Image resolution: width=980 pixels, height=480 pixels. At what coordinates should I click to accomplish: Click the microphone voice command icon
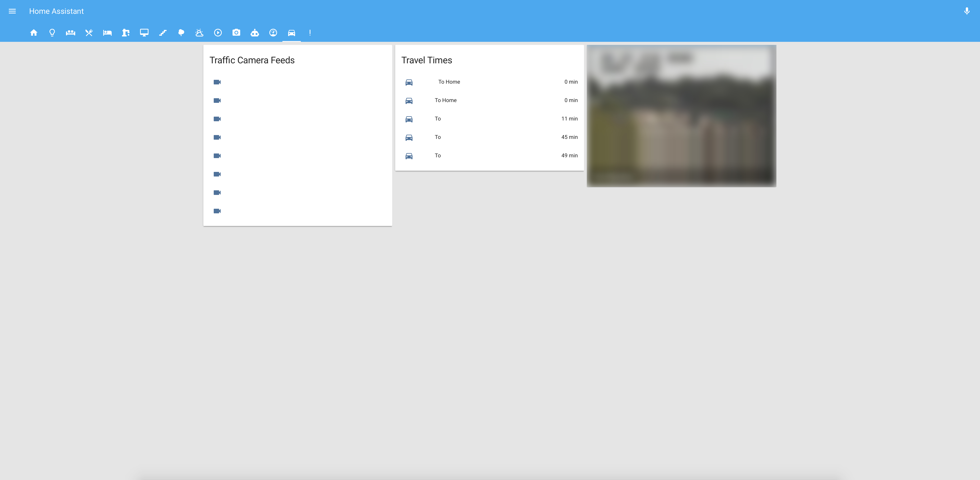click(x=967, y=11)
